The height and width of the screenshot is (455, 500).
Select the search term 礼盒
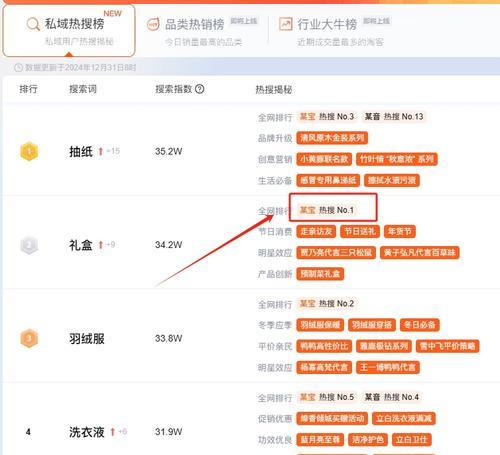pyautogui.click(x=81, y=245)
